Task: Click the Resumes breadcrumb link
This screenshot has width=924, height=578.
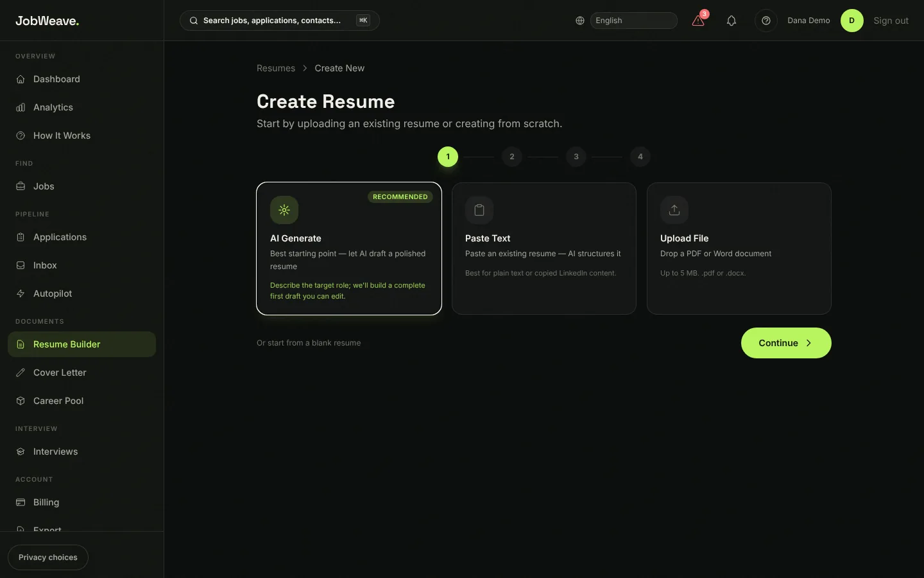Action: tap(276, 68)
